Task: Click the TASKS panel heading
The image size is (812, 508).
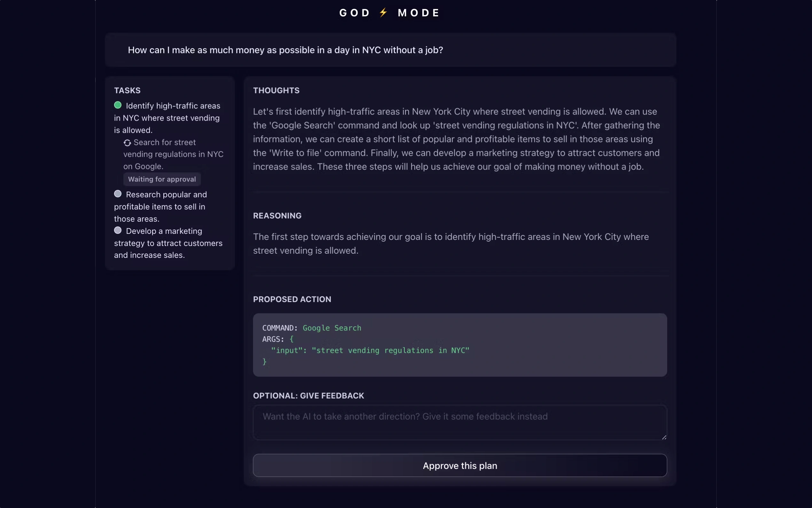Action: pos(127,91)
